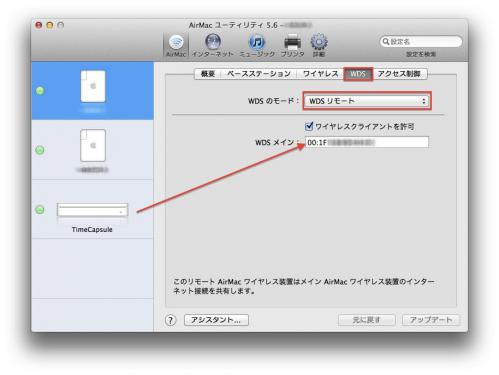Viewport: 499px width, 375px height.
Task: Click the 設定名 search field
Action: (421, 41)
